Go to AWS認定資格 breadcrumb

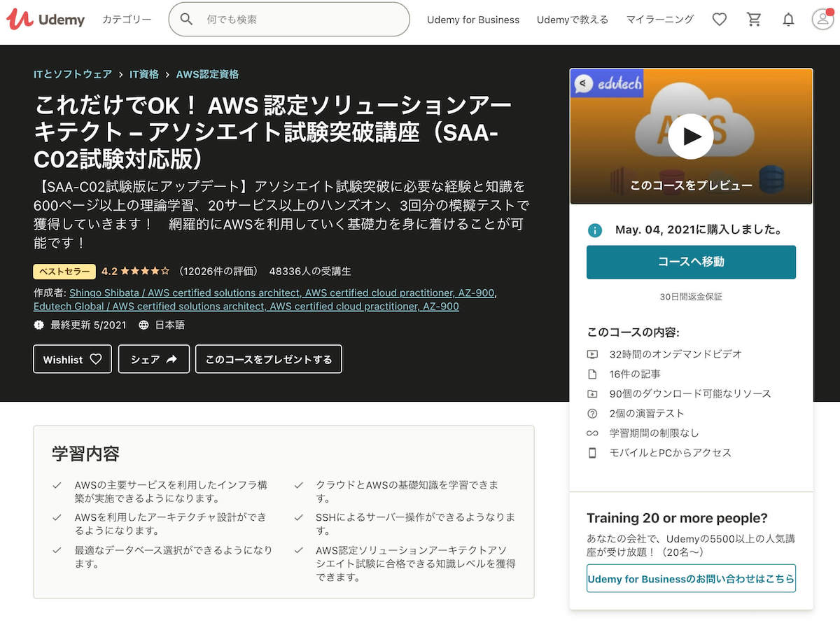pos(208,74)
